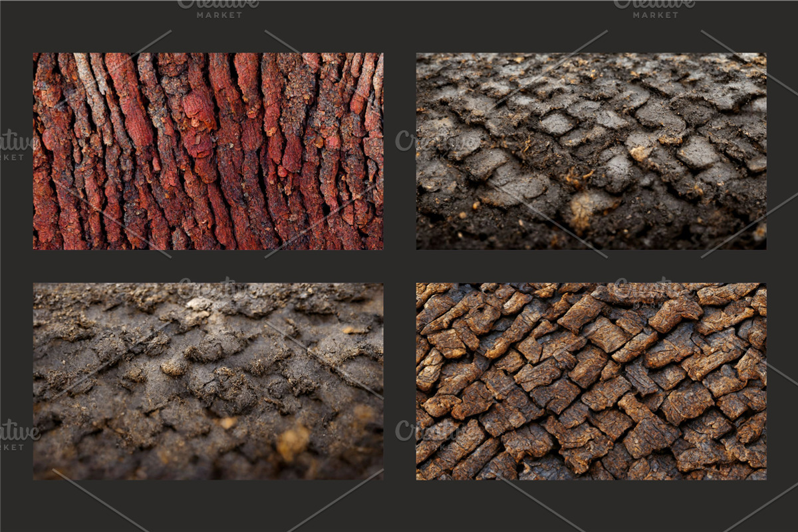
Task: Click the Creative Market watermark at top right
Action: click(x=654, y=8)
